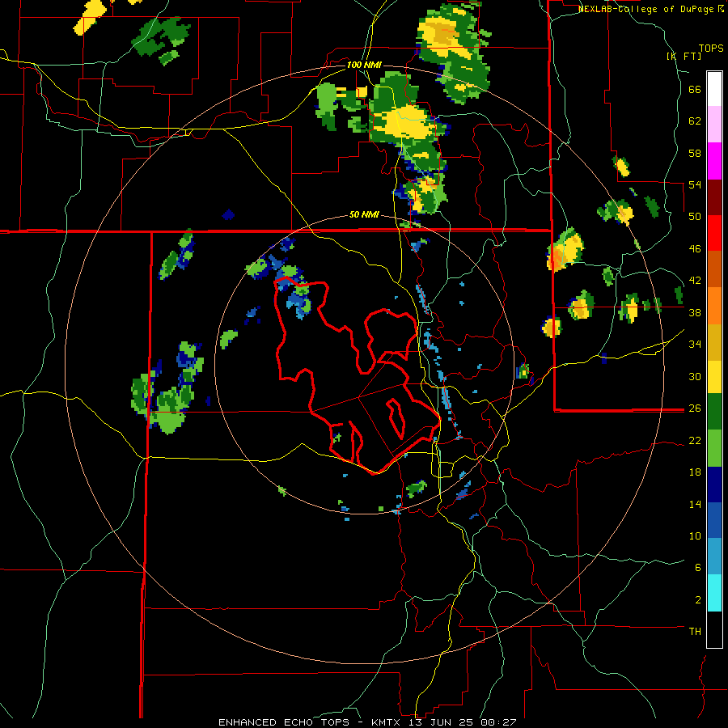Click the gold swatch in the color scale
728x728 pixels.
[x=714, y=341]
